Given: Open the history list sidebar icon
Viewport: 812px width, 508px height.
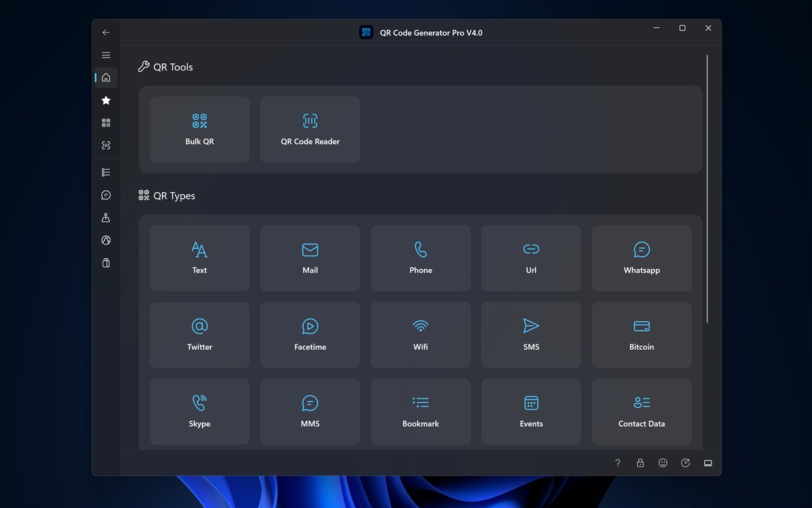Looking at the screenshot, I should [x=105, y=172].
